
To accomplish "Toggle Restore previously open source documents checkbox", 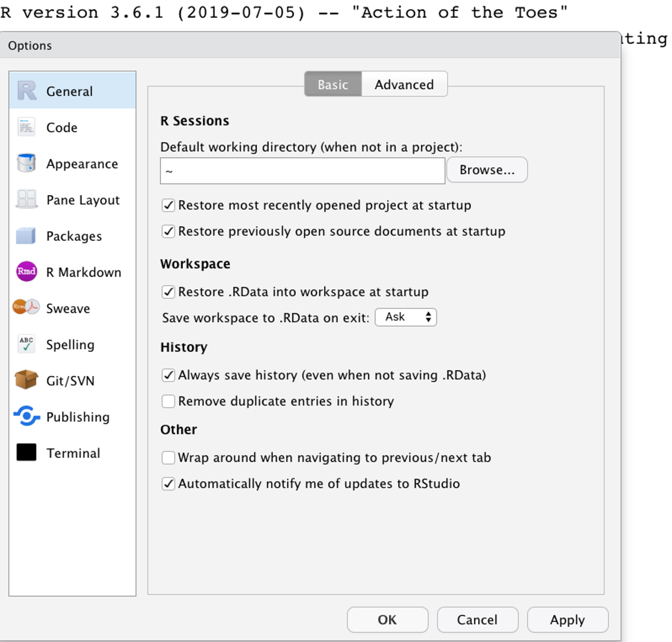I will [x=168, y=231].
